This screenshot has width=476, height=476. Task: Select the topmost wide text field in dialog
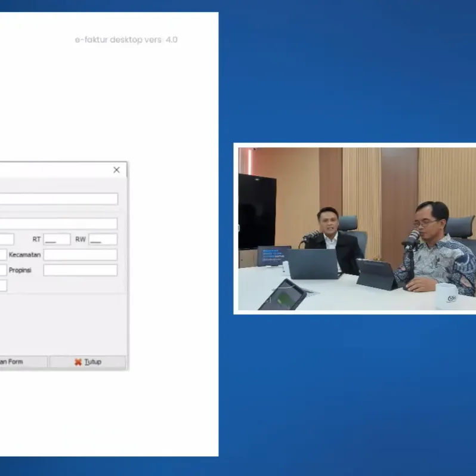coord(58,199)
